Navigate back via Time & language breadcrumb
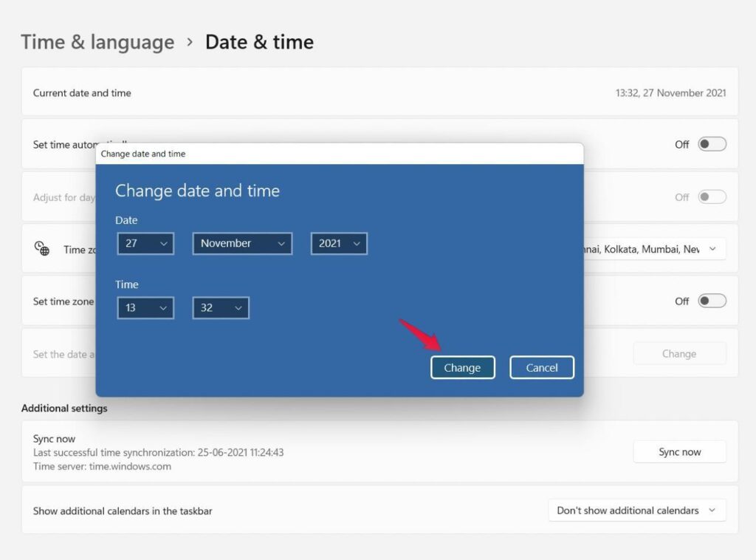The image size is (756, 560). click(x=97, y=42)
